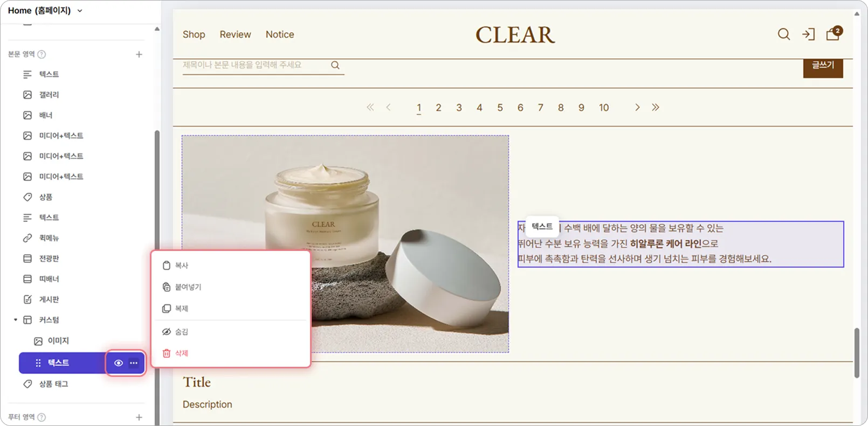Screen dimensions: 868x426
Task: Click the help icon next to 본문 영역
Action: click(42, 54)
